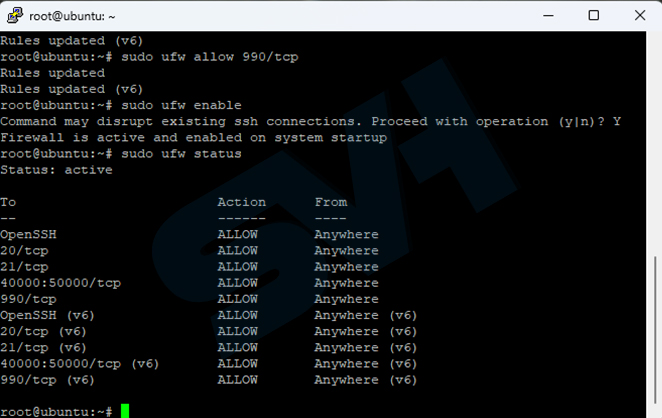Click the window title text root@ubuntu: ~
The height and width of the screenshot is (418, 662).
(x=72, y=16)
